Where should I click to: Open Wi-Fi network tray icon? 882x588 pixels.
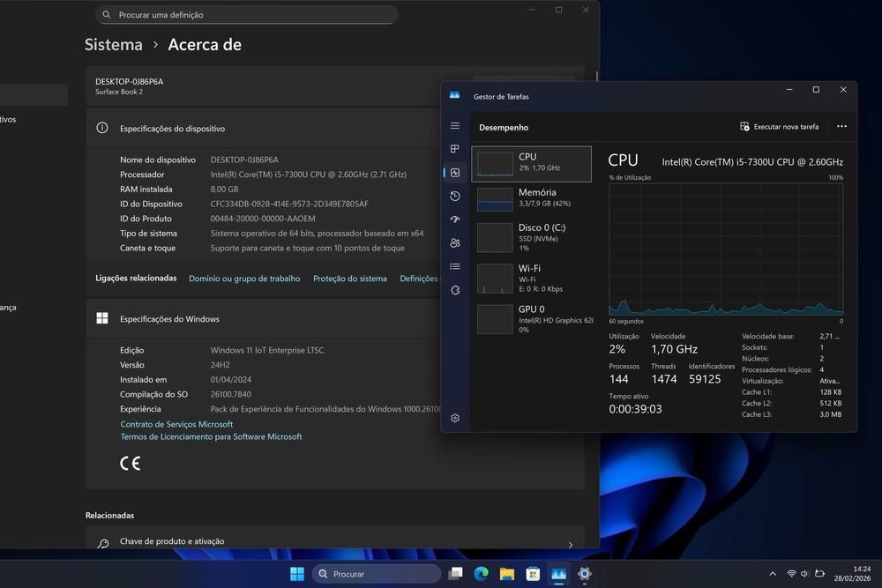click(791, 574)
